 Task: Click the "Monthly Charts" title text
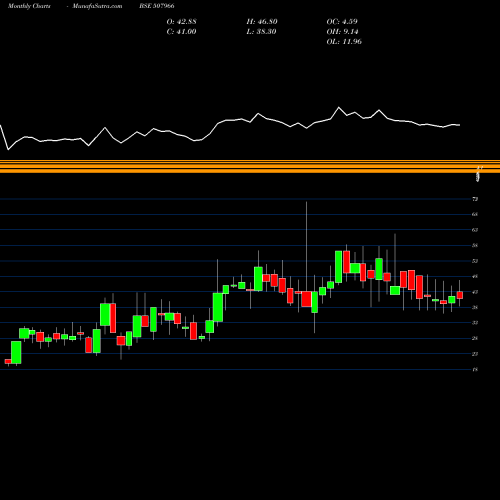tap(29, 6)
